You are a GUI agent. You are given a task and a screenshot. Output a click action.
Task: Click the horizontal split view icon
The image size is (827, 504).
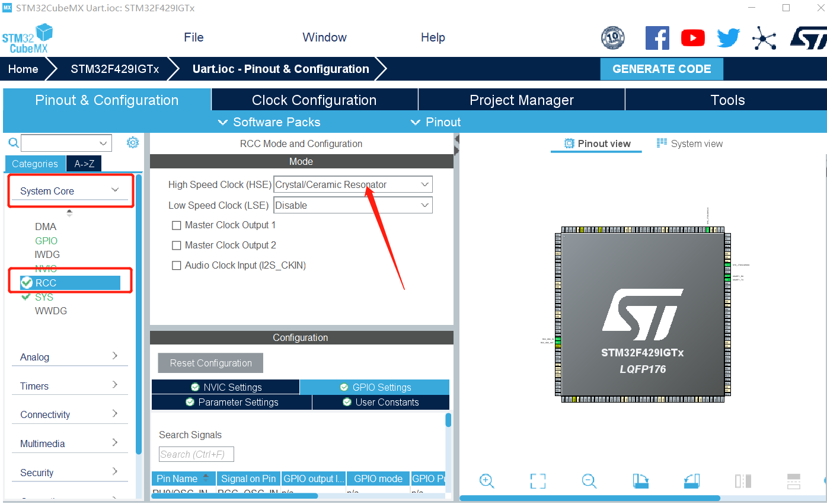pos(794,481)
